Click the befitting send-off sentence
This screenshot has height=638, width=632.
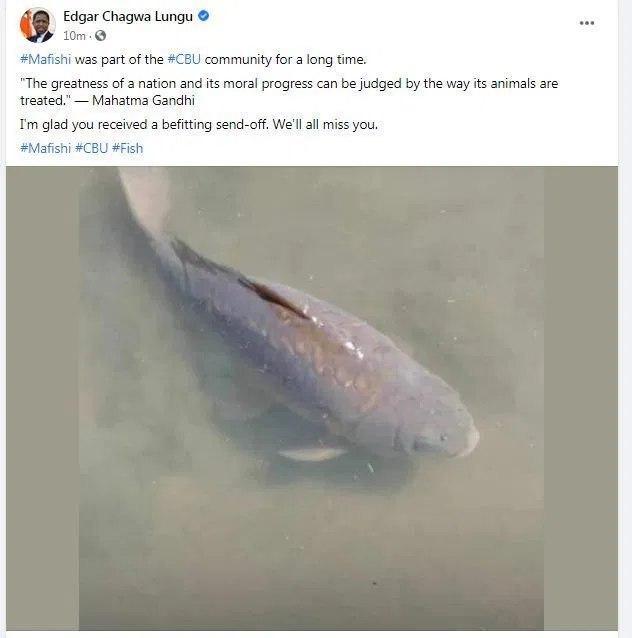[x=199, y=125]
